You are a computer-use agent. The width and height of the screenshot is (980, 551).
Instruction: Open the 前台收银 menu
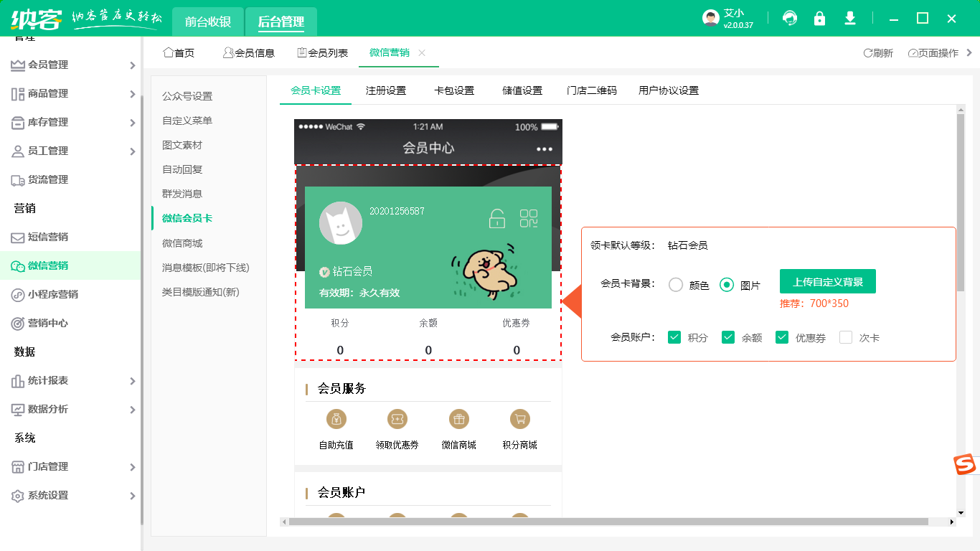pos(206,22)
